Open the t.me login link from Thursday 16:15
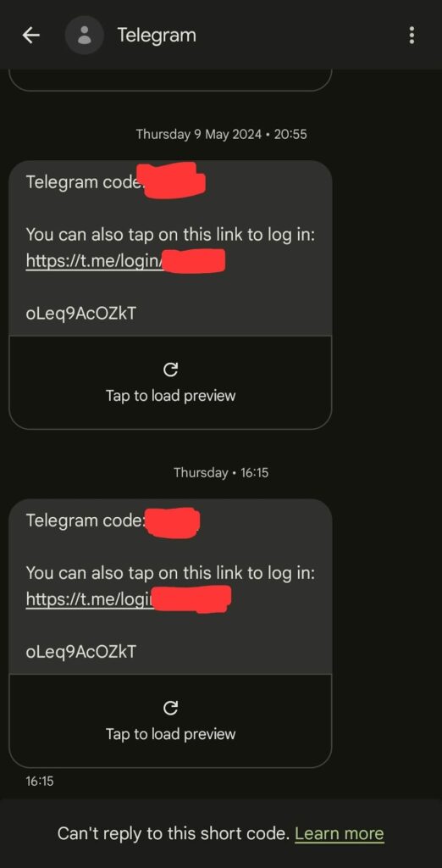Screen dimensions: 442x868 127,598
